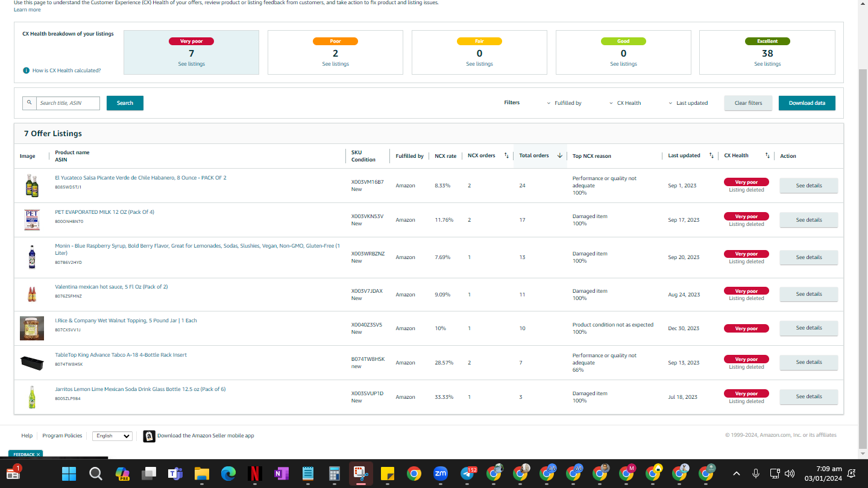Screen dimensions: 868x488
Task: Click the PET Evaporated Milk product thumbnail
Action: 32,220
